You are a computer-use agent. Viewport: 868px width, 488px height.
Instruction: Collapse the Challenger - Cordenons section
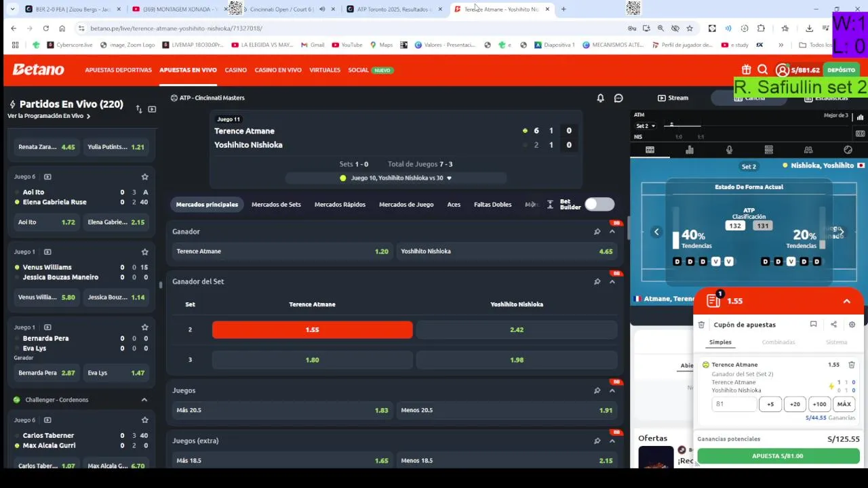(x=144, y=400)
